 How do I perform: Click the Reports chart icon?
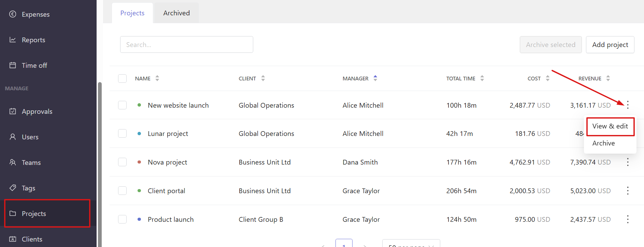tap(13, 40)
